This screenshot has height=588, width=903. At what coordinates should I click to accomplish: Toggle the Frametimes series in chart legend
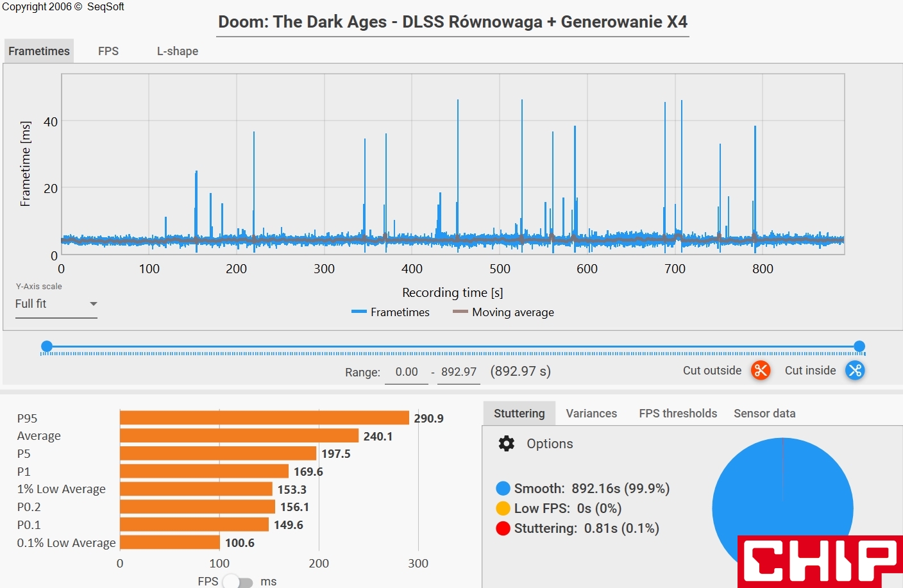[x=391, y=312]
